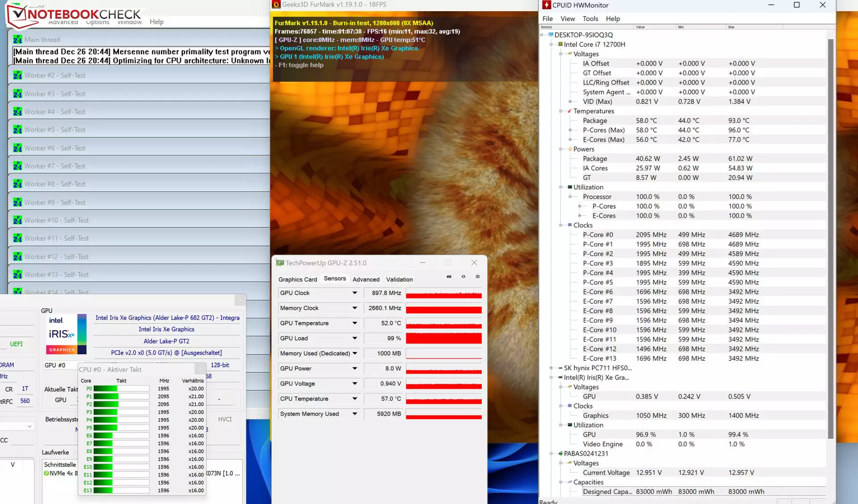
Task: Click the GPU-Z refresh sensors icon
Action: pos(463,277)
